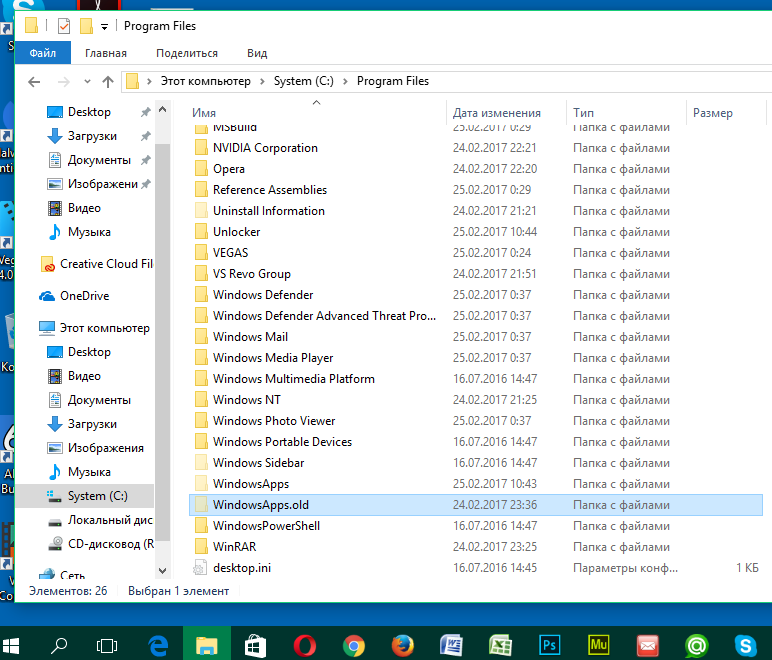The image size is (772, 660).
Task: Select pinned Документы in Quick access
Action: pyautogui.click(x=99, y=160)
